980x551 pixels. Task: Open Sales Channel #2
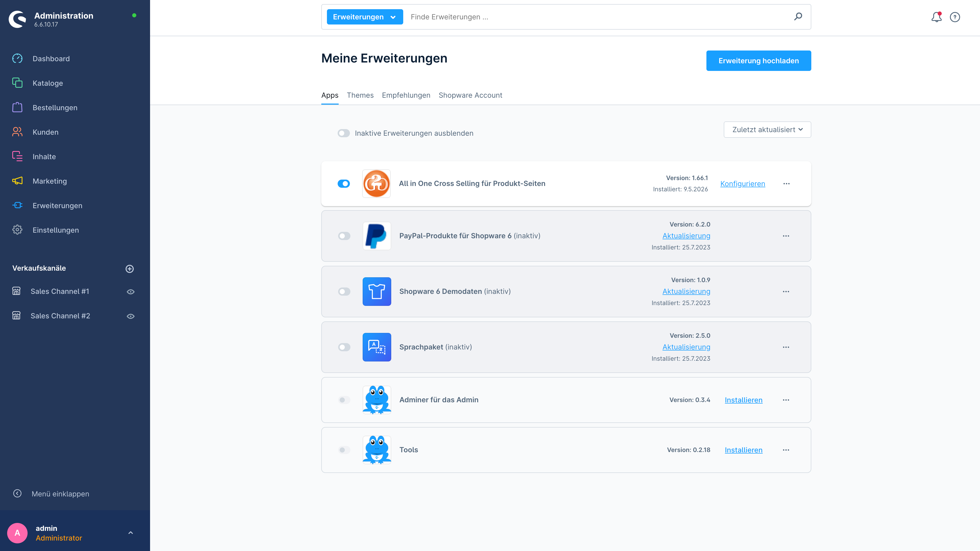(x=60, y=316)
